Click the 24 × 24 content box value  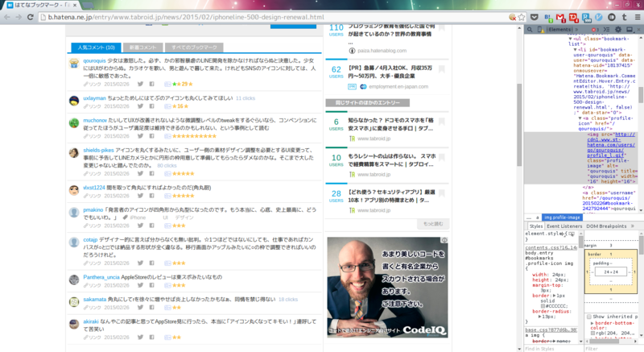click(611, 271)
